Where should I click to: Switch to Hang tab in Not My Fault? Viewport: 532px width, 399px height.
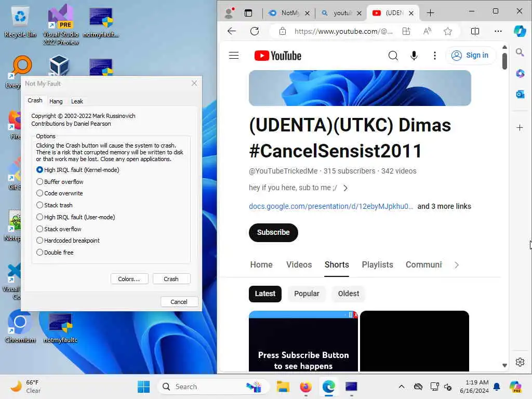point(56,101)
